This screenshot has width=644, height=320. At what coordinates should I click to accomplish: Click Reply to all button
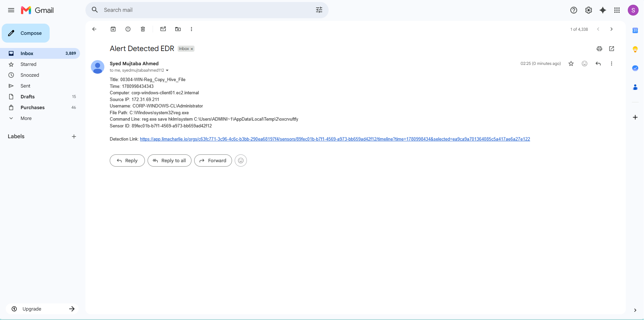pyautogui.click(x=170, y=161)
